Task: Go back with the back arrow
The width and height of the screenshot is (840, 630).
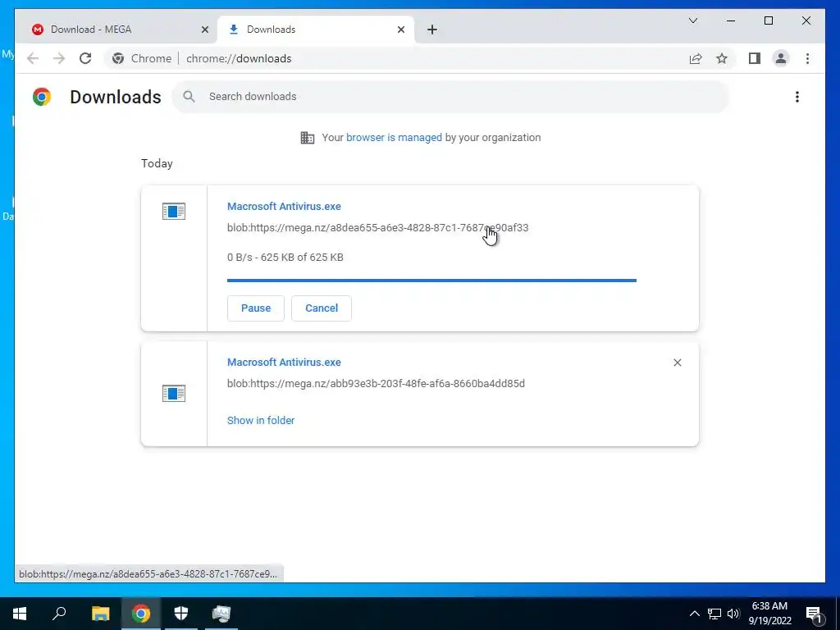Action: coord(33,58)
